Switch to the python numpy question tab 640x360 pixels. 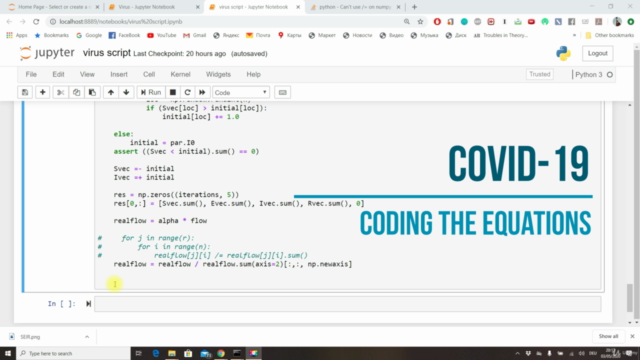tap(354, 7)
